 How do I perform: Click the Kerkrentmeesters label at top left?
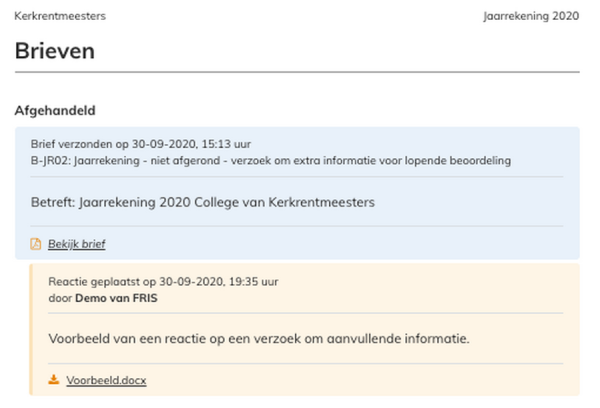click(x=60, y=17)
